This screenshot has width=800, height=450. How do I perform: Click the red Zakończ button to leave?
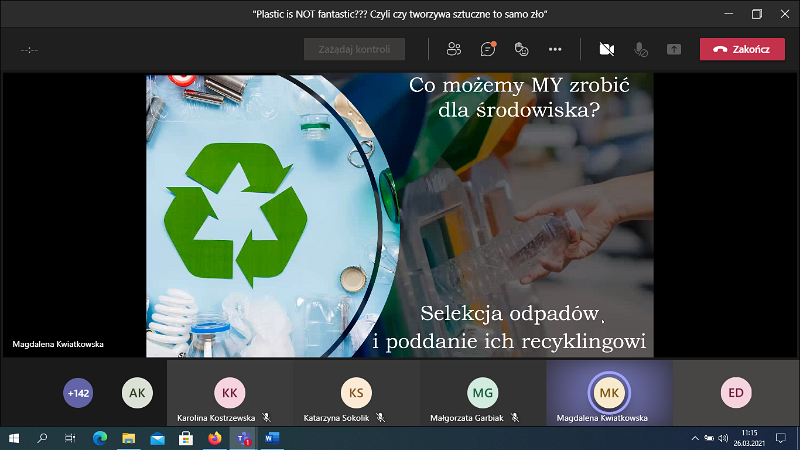click(x=742, y=49)
